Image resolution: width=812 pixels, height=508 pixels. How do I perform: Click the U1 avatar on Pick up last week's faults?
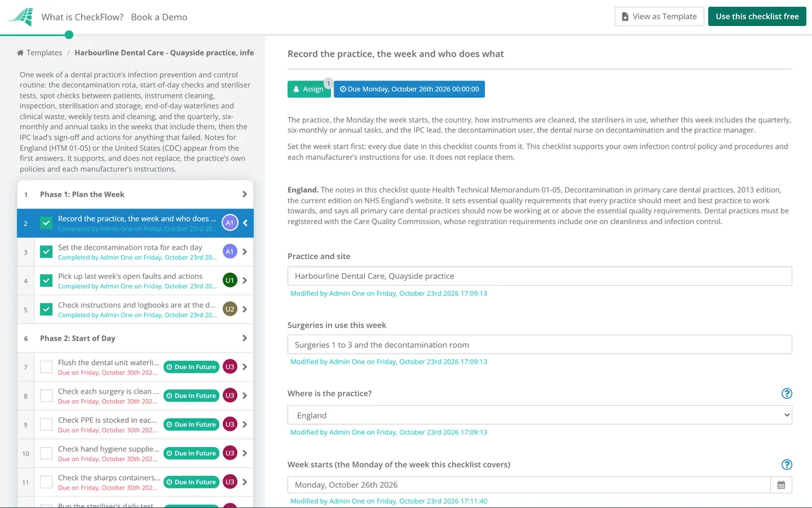click(x=230, y=281)
